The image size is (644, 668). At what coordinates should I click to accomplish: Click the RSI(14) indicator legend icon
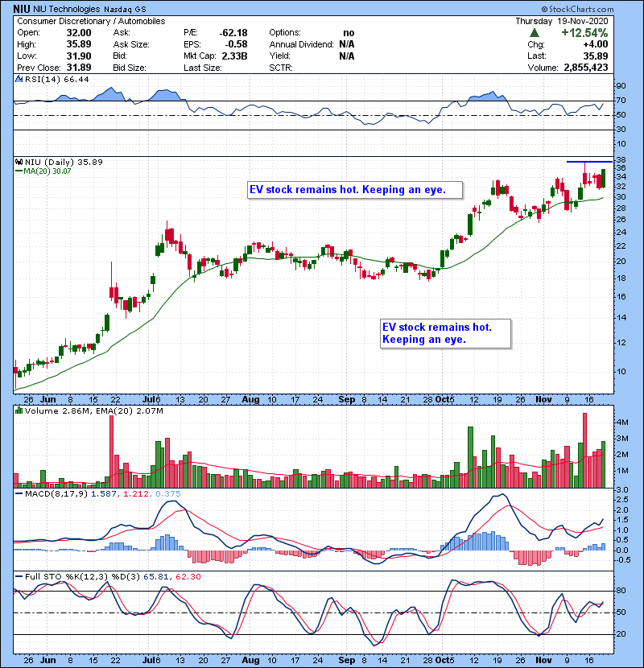pos(19,79)
